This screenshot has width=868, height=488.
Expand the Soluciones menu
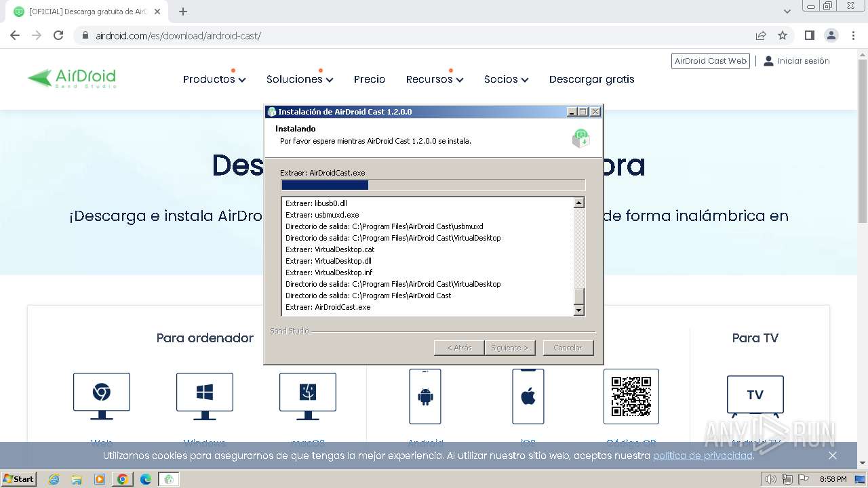tap(300, 79)
